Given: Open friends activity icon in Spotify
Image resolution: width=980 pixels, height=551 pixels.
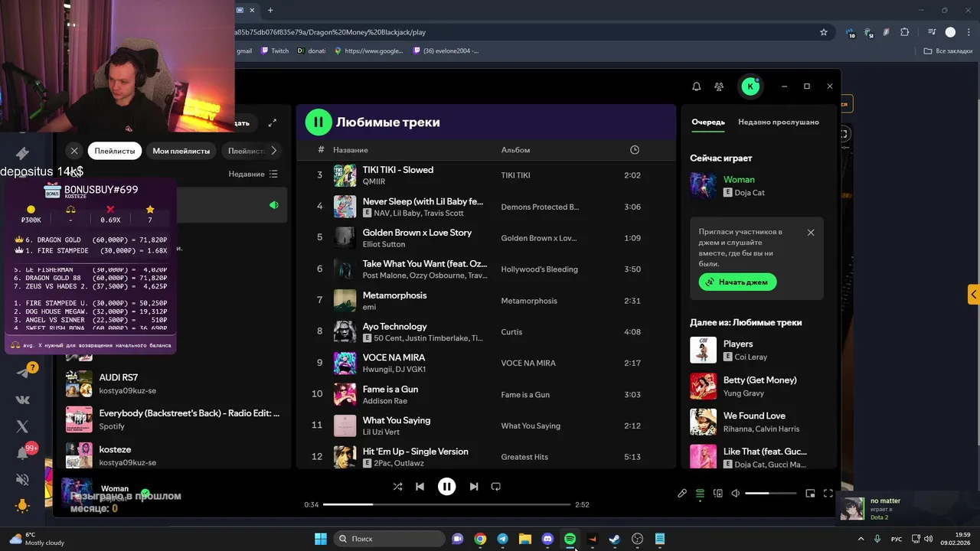Looking at the screenshot, I should coord(719,86).
